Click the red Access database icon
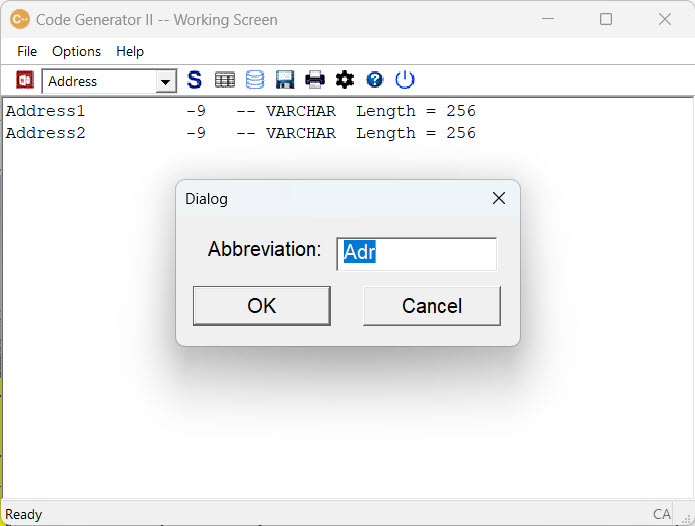Screen dimensions: 695x526 click(25, 80)
